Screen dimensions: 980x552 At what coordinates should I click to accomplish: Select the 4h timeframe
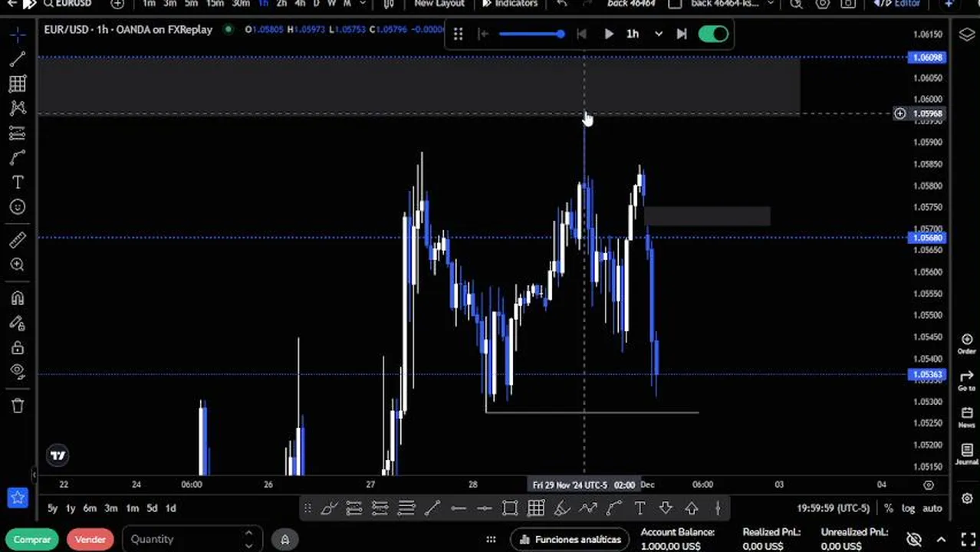pos(300,4)
